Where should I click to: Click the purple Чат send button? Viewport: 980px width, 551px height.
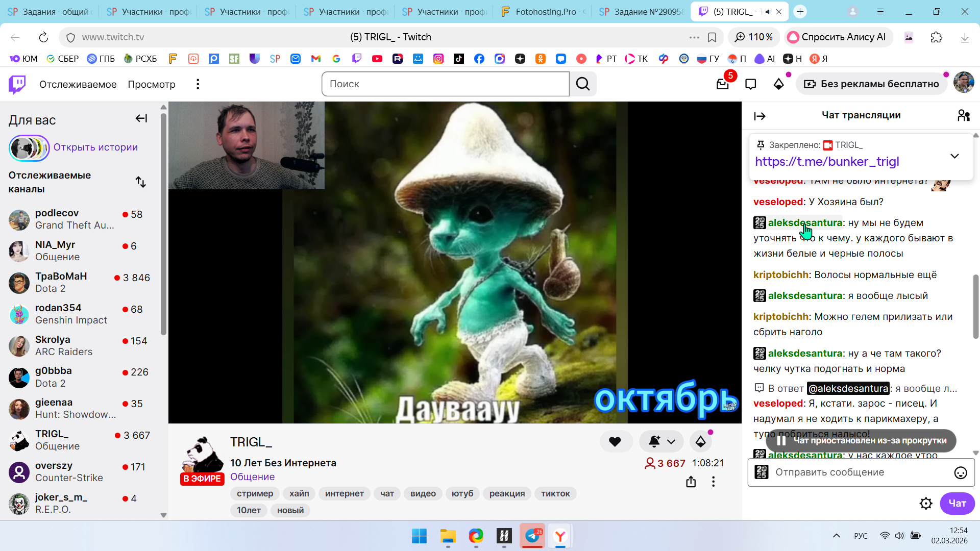point(957,504)
